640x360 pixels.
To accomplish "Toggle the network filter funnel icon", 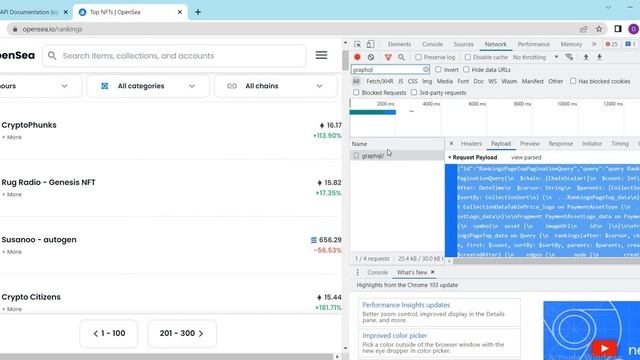I will (x=388, y=57).
